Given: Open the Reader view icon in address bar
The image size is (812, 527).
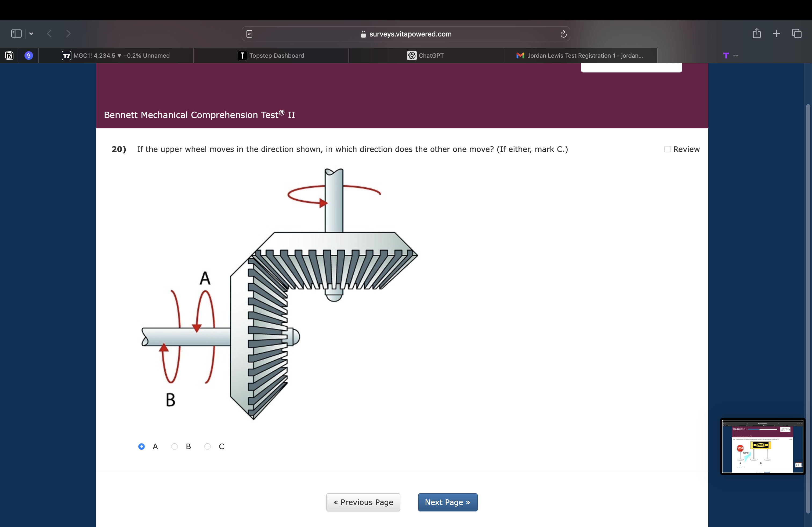Looking at the screenshot, I should (x=249, y=34).
